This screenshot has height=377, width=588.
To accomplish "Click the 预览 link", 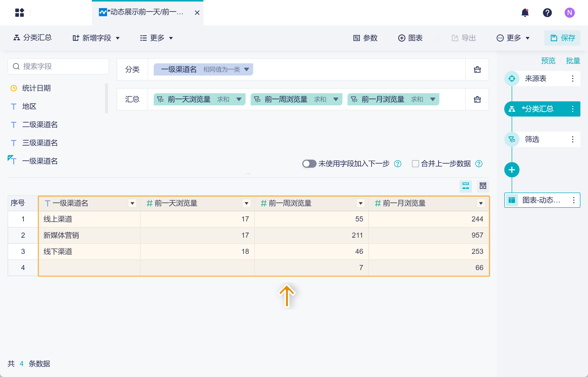I will click(548, 61).
